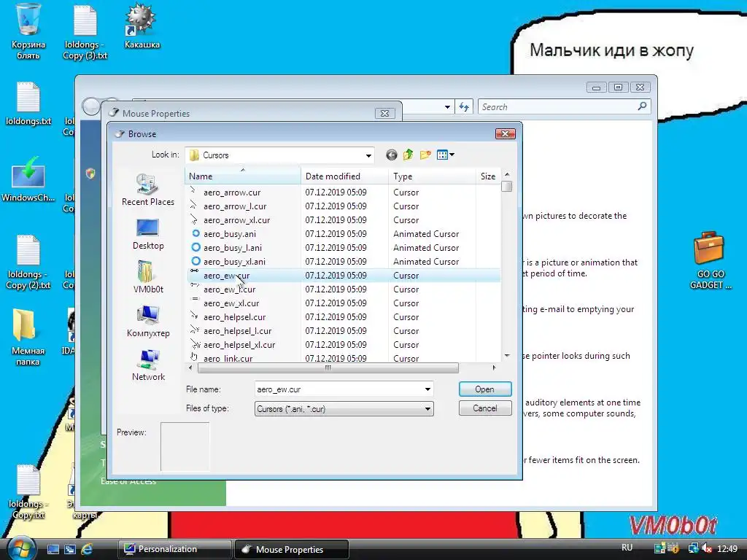Maximize the Personalization window

tap(618, 87)
